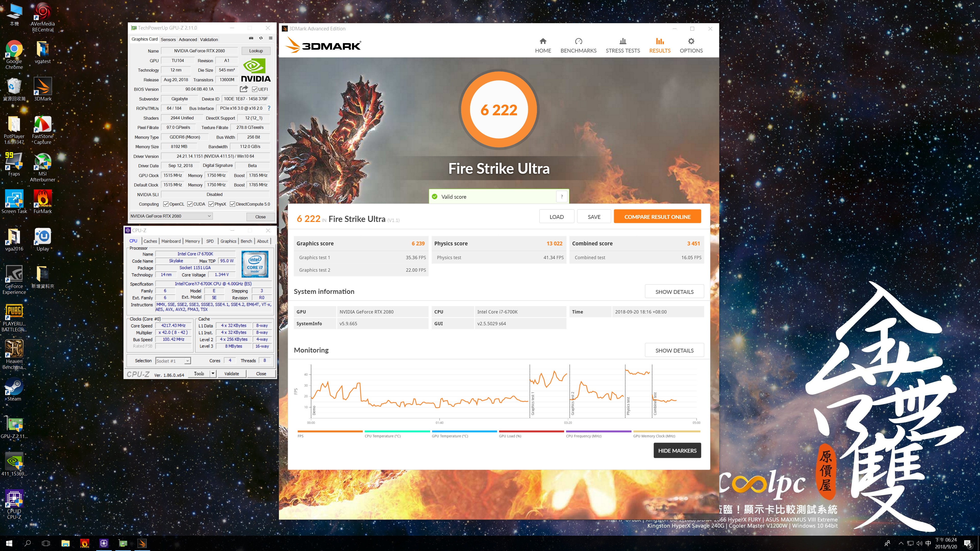Click the GPU-Z refresh icon
The image size is (980, 551).
click(x=261, y=38)
